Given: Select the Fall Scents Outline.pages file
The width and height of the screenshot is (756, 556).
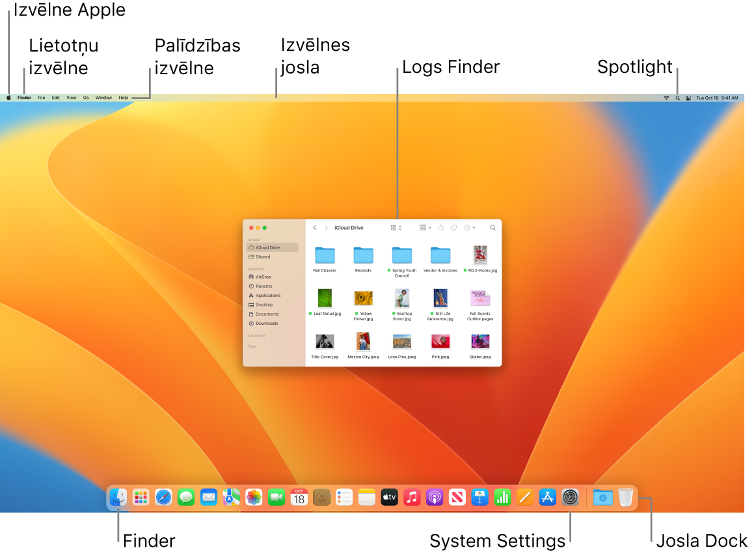Looking at the screenshot, I should tap(479, 298).
